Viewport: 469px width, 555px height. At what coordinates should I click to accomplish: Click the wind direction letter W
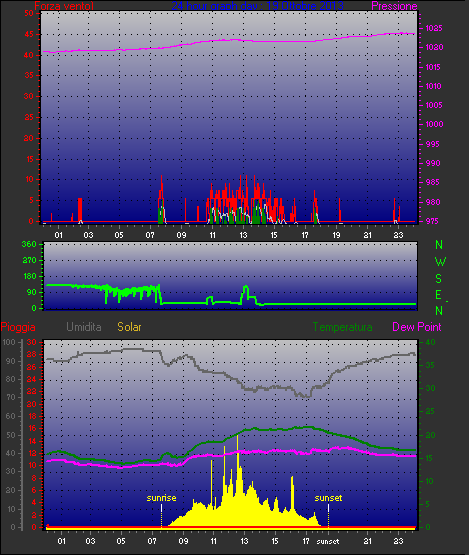440,262
